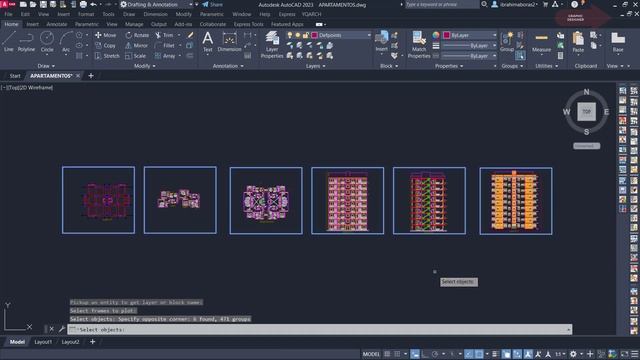Open the Drafting & Annotation workspace dropdown

pos(157,4)
